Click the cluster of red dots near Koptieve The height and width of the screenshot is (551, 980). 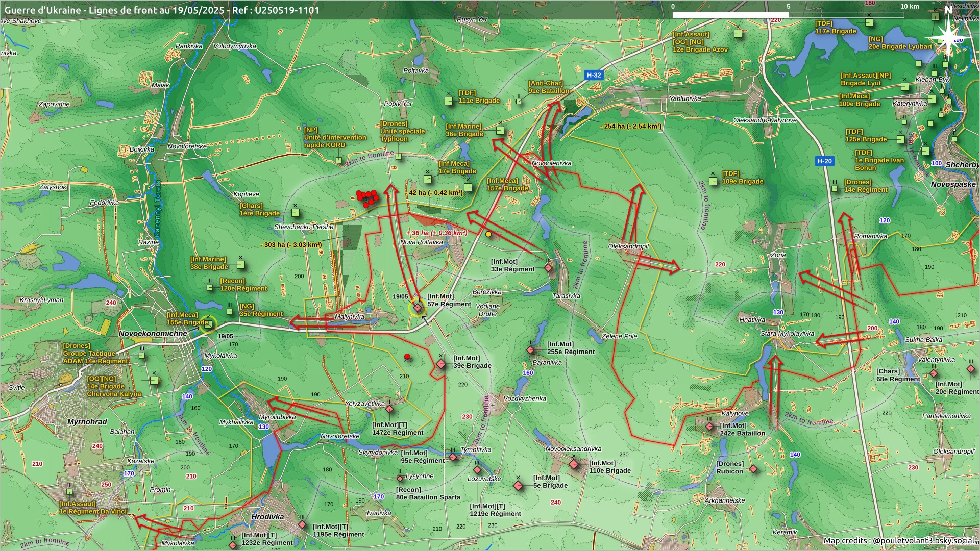coord(367,198)
